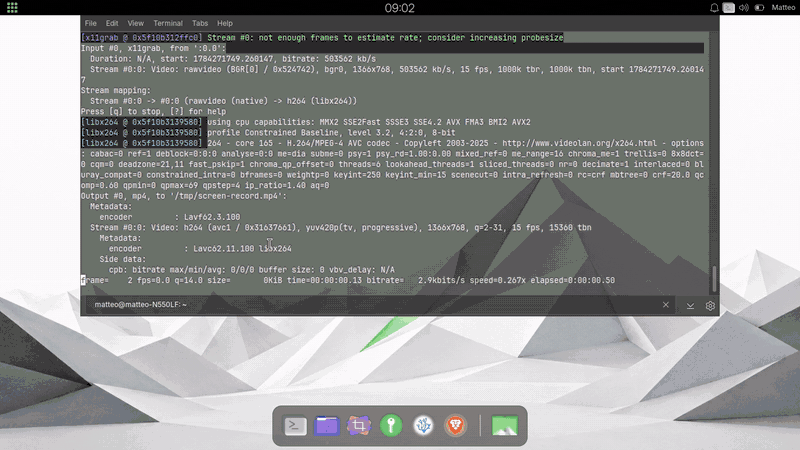Click the '/tmp/screen-record.mp4' output path

pyautogui.click(x=226, y=196)
